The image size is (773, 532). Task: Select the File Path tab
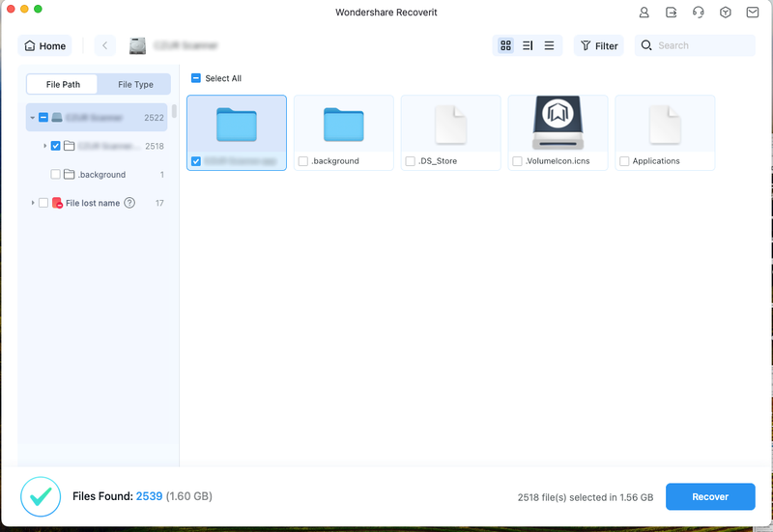point(64,84)
